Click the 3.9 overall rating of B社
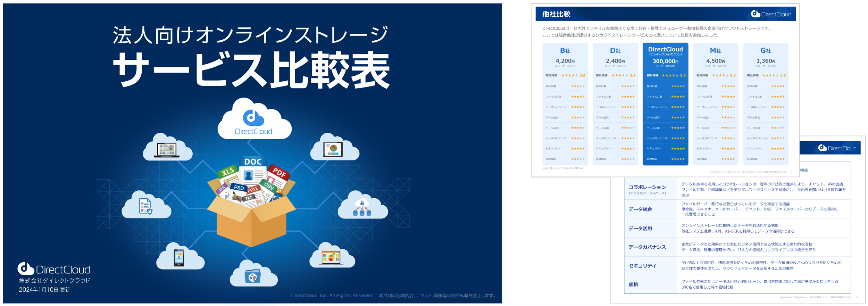The image size is (868, 306). (x=582, y=75)
